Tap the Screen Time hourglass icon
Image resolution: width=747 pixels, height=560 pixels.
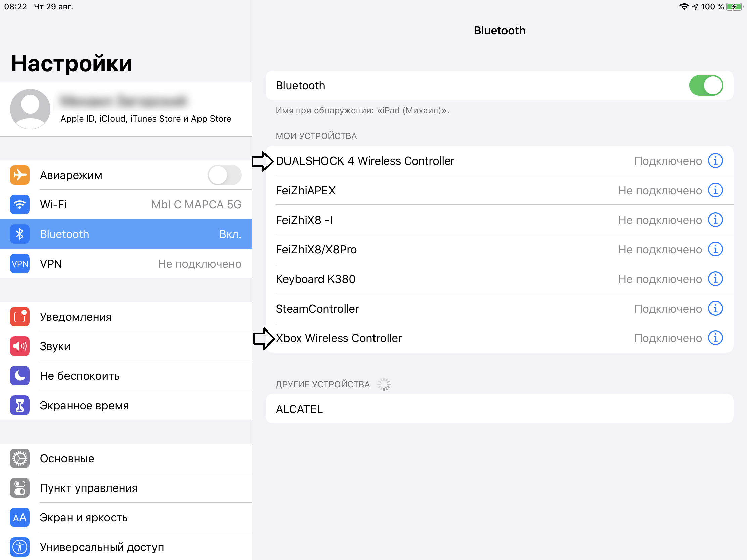(19, 406)
